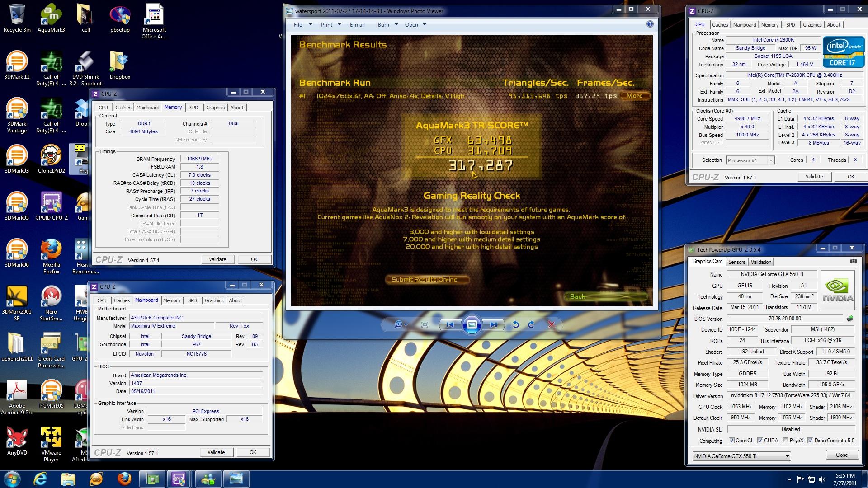Show hidden system tray icons arrow

pyautogui.click(x=789, y=479)
